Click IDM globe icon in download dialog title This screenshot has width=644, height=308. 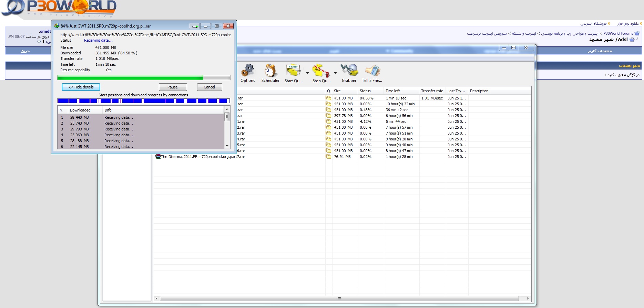point(57,26)
